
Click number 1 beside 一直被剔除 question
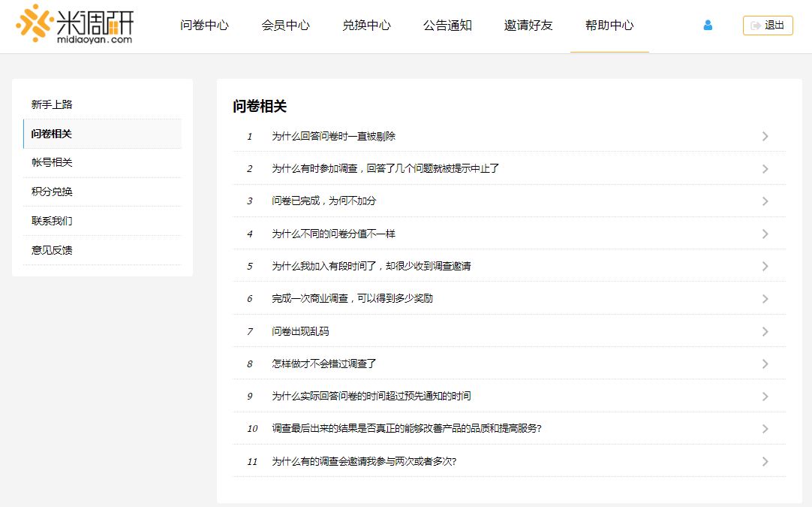pyautogui.click(x=250, y=137)
